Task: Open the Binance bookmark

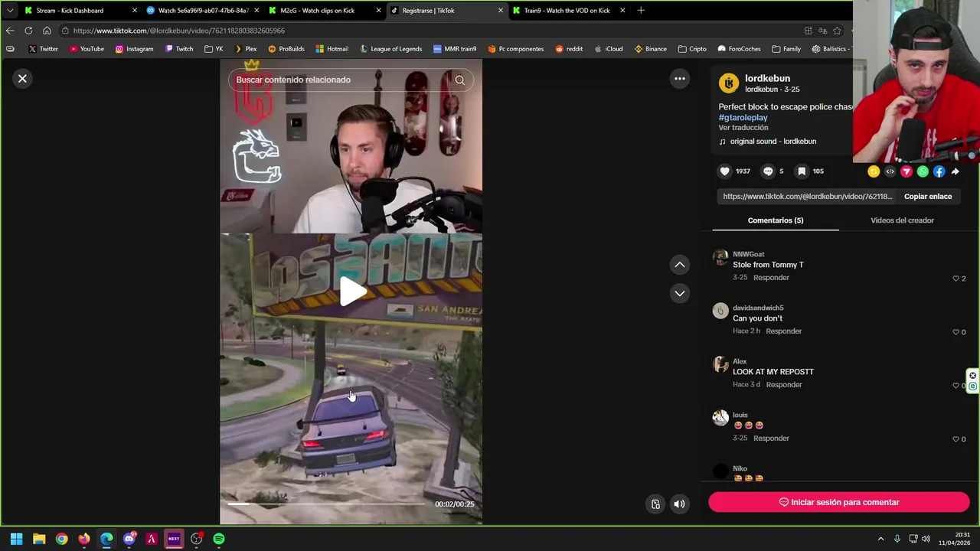Action: (x=650, y=49)
